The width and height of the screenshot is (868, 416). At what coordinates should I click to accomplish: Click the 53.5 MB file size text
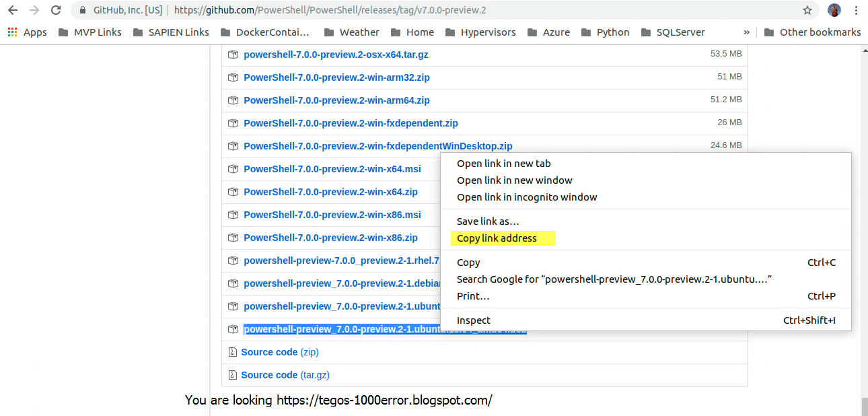click(726, 54)
